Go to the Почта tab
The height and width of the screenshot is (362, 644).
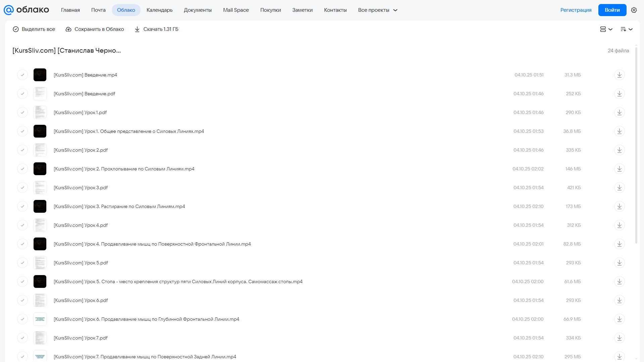click(x=98, y=10)
